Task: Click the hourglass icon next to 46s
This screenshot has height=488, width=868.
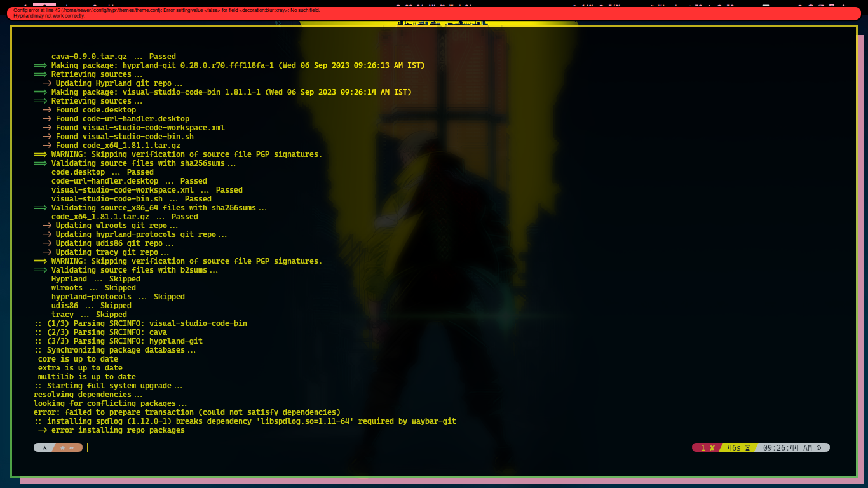Action: tap(748, 447)
